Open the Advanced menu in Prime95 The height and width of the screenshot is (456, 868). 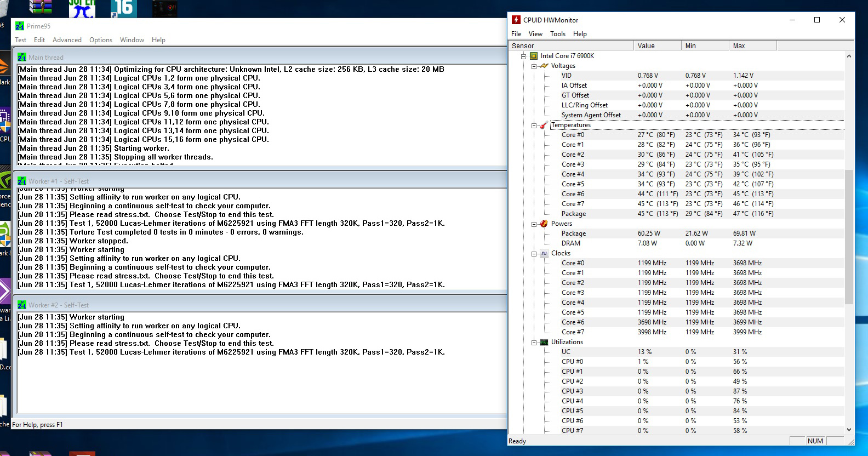(67, 40)
